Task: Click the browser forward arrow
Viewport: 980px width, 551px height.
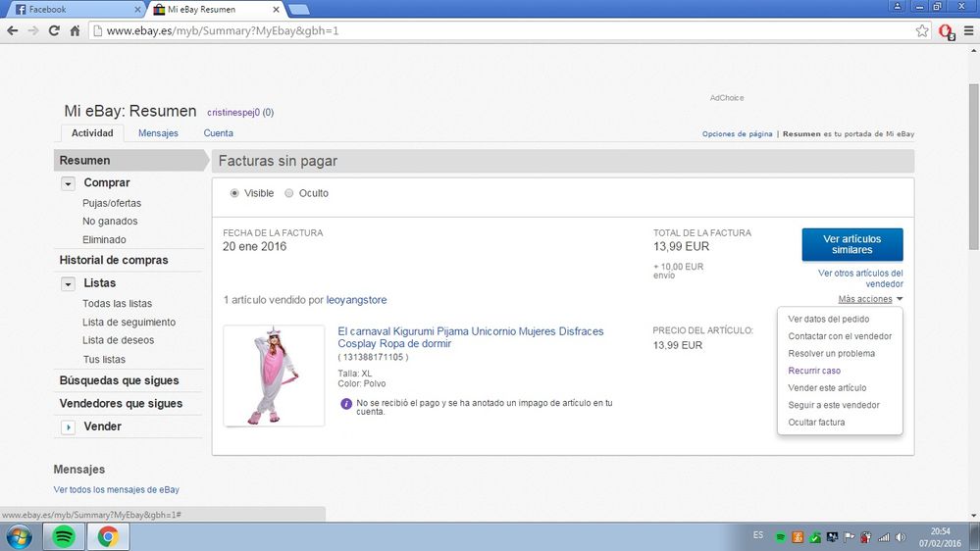Action: pos(33,30)
